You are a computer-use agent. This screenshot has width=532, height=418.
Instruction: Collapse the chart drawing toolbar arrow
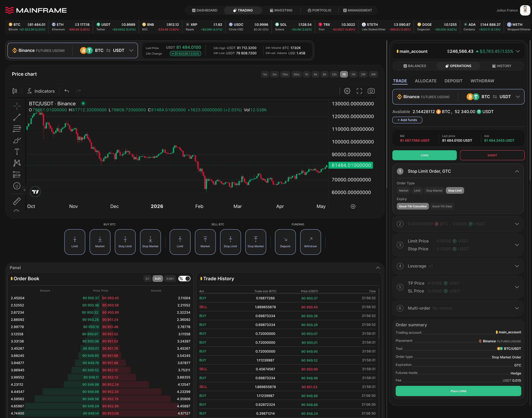(x=24, y=190)
